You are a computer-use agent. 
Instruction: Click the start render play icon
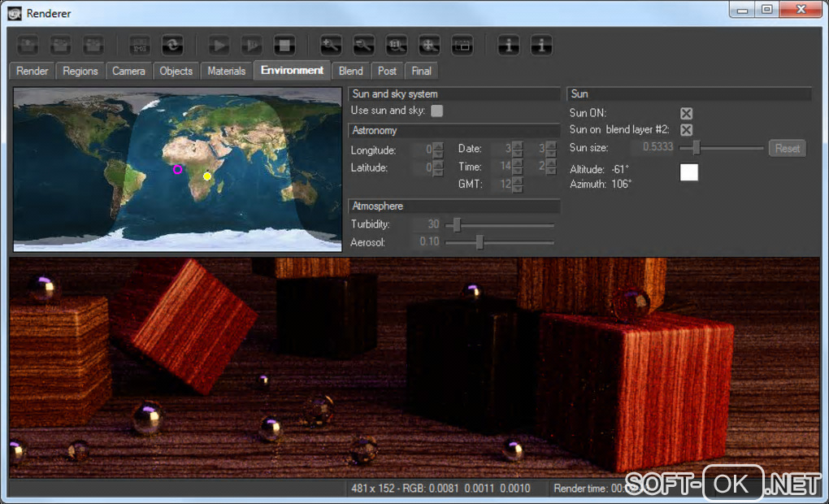tap(219, 45)
